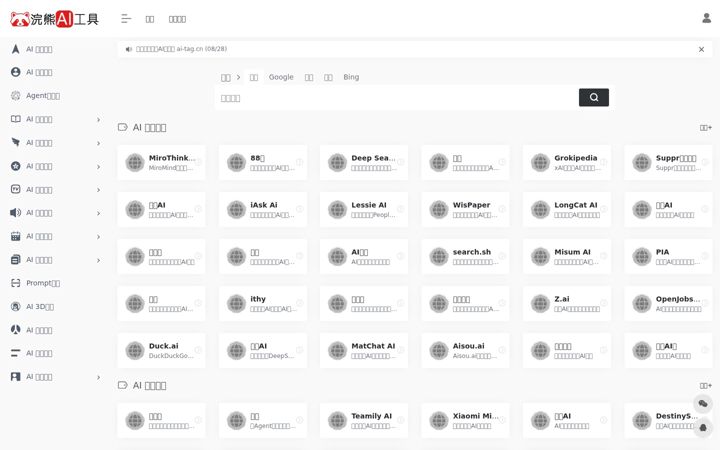Open the ithy tool card
Viewport: 720px width, 450px height.
[263, 303]
